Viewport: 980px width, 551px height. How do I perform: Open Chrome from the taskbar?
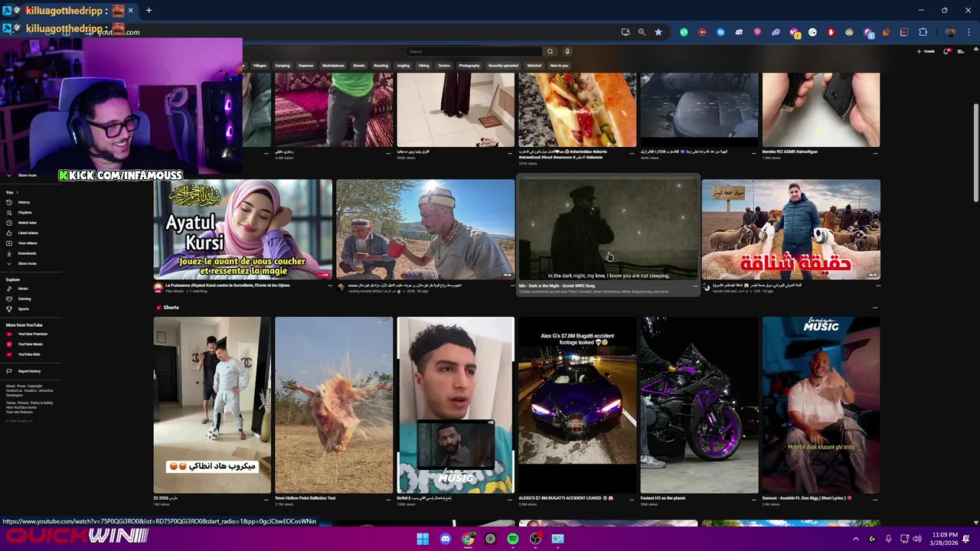tap(468, 539)
